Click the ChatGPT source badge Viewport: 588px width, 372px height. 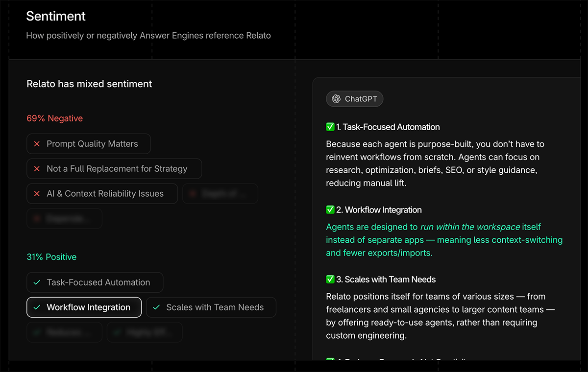click(355, 99)
